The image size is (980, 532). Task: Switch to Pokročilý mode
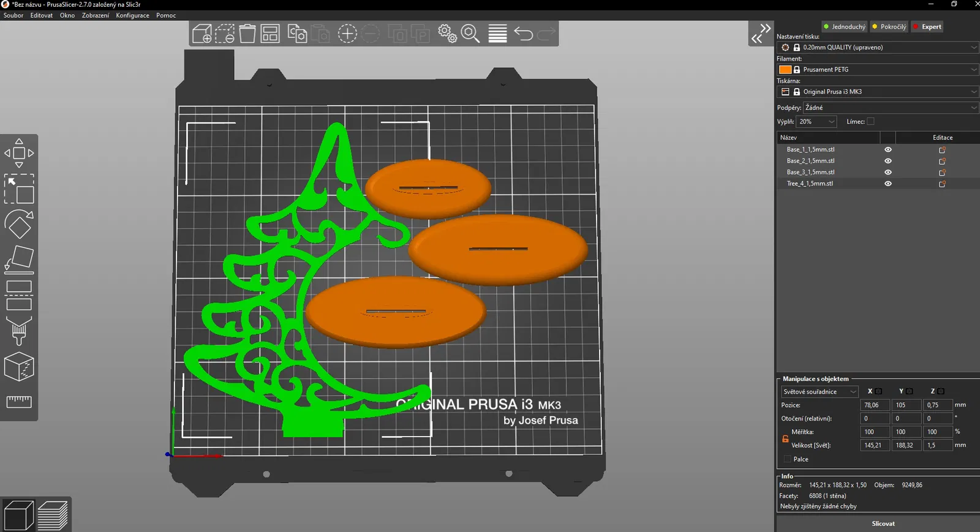pos(889,27)
